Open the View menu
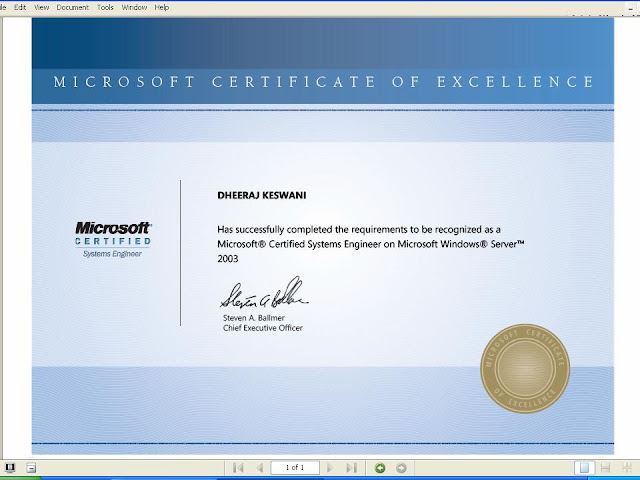The image size is (640, 480). point(41,7)
